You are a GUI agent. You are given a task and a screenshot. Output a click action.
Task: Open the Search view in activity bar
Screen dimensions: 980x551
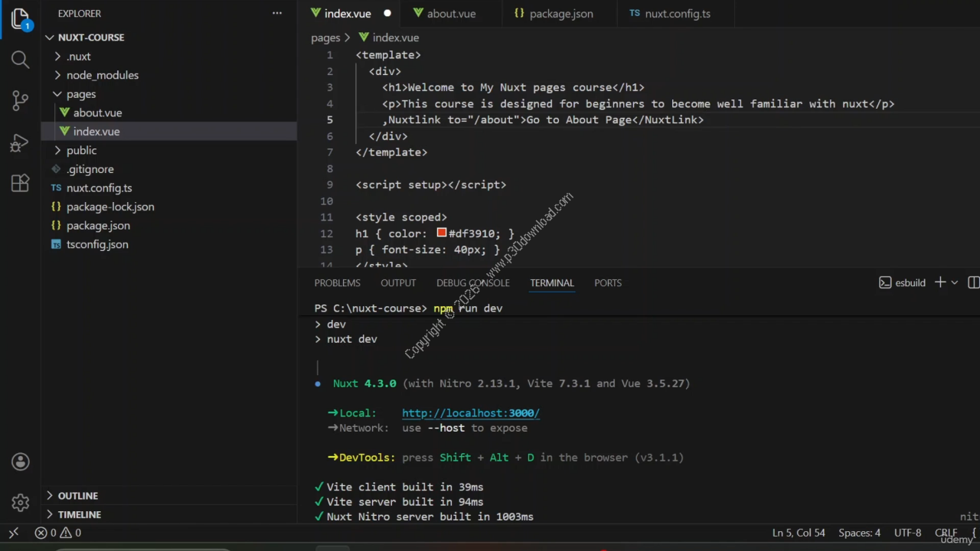[x=21, y=60]
